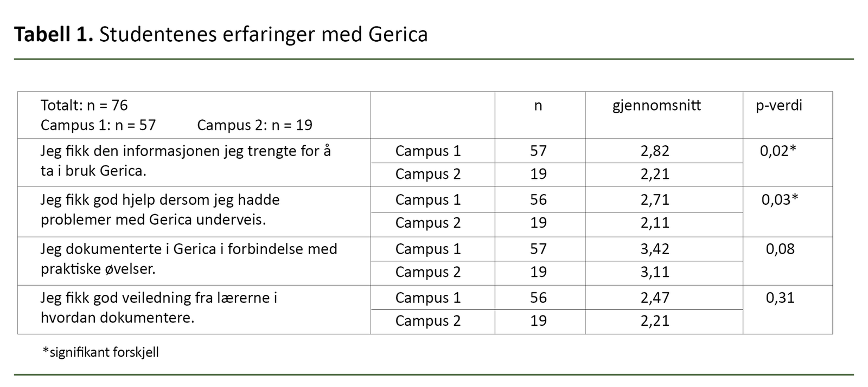
Task: Select the average value 3,42
Action: pos(655,249)
